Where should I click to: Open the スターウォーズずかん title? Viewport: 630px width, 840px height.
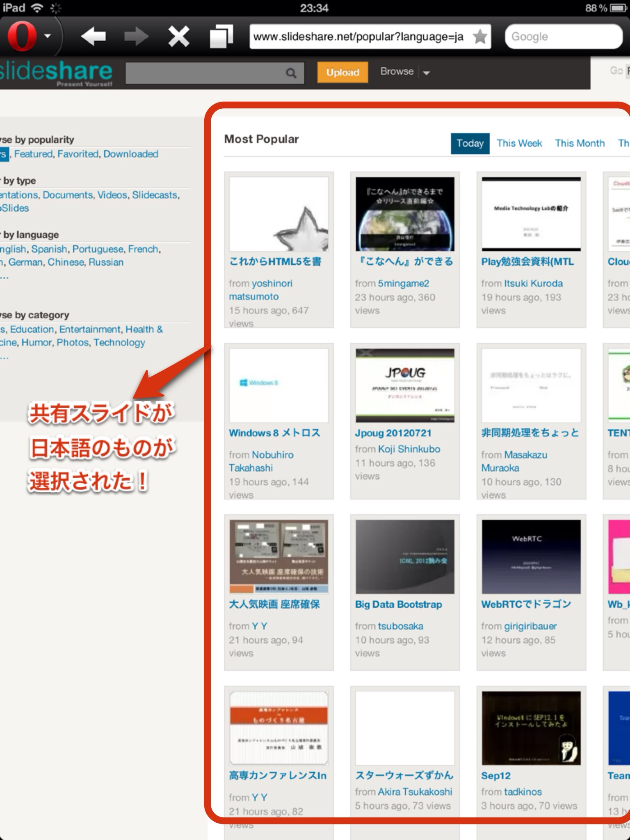pyautogui.click(x=404, y=776)
